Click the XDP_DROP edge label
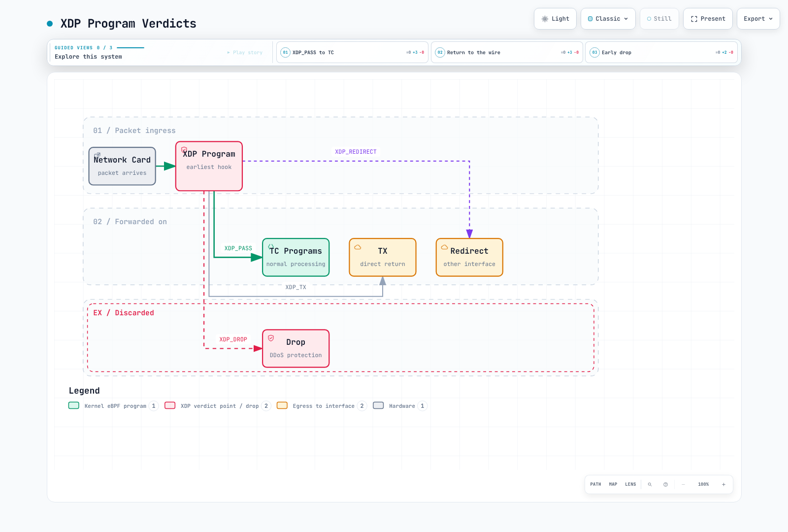 click(x=233, y=339)
